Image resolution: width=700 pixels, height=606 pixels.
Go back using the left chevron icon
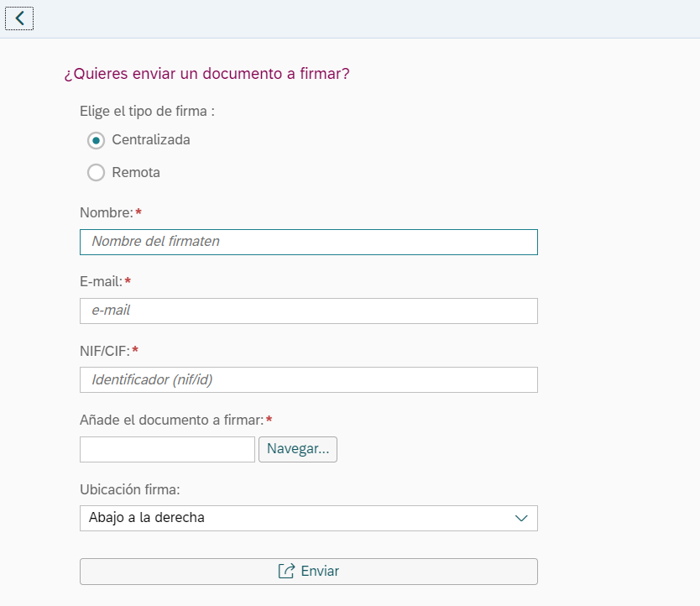19,18
